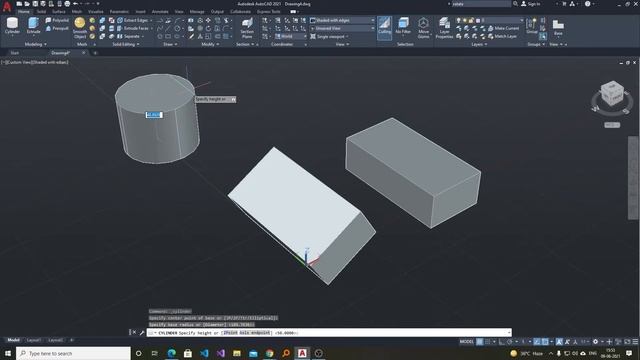Open the No Filter selection button

pos(403,27)
